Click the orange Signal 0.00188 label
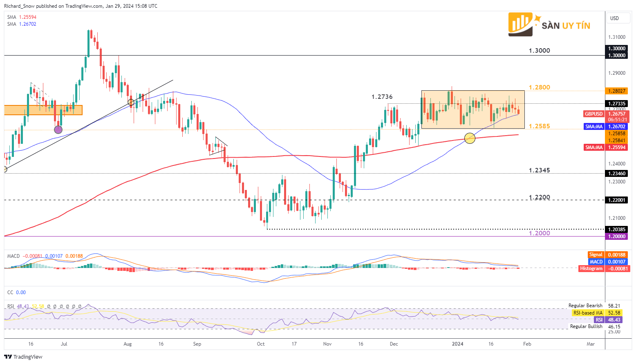The image size is (636, 364). point(608,255)
